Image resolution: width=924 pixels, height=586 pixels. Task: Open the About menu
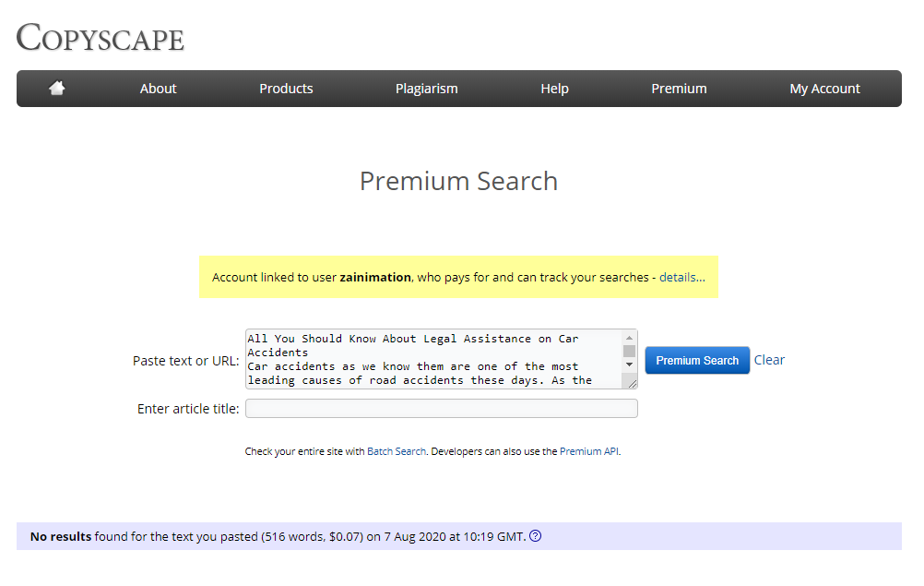158,89
